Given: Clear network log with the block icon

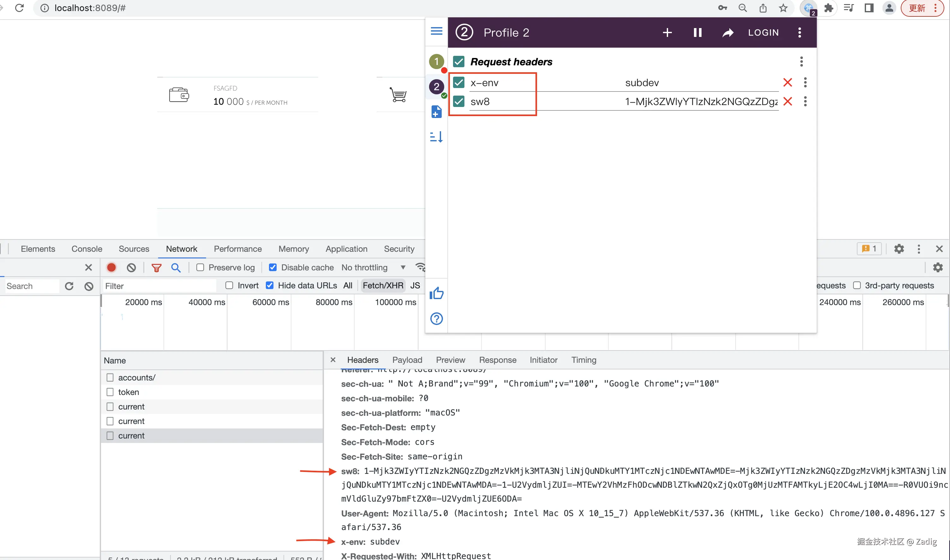Looking at the screenshot, I should click(131, 268).
